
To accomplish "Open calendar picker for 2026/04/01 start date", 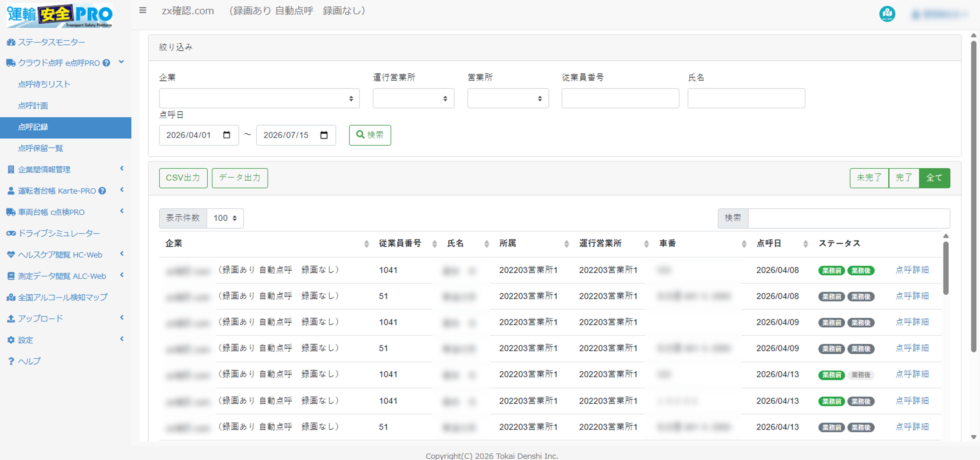I will coord(227,135).
